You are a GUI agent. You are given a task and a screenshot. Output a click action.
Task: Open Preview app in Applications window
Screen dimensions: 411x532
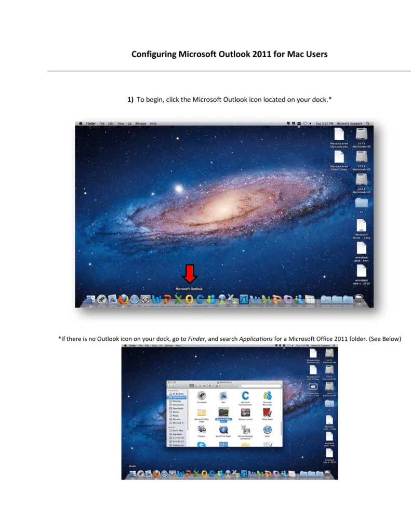(202, 431)
